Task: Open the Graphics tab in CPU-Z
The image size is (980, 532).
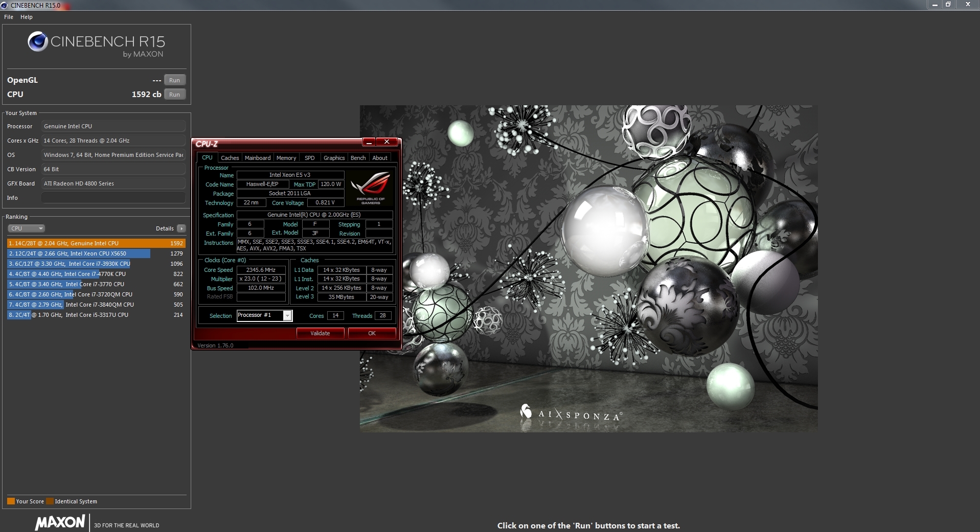Action: [334, 158]
